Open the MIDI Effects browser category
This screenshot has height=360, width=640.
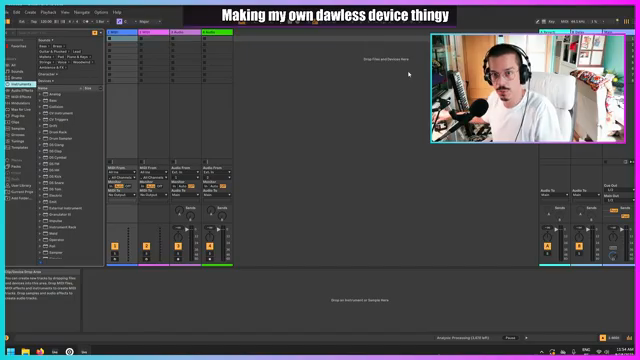21,97
